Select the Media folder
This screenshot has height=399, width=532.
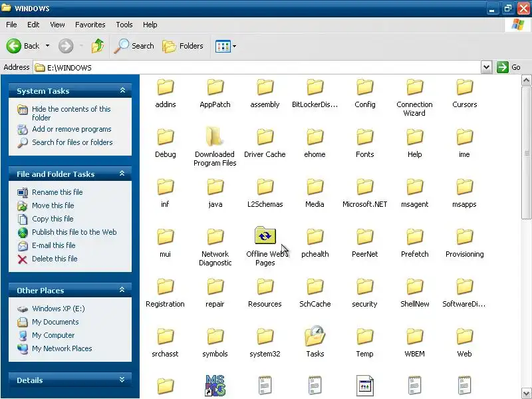[x=315, y=193]
